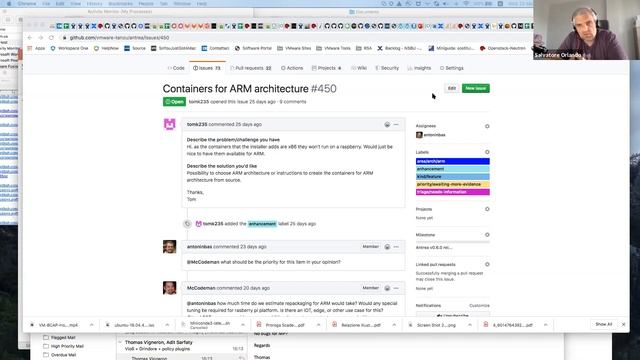Open the Software Portal bookmark
The width and height of the screenshot is (640, 360).
point(253,48)
